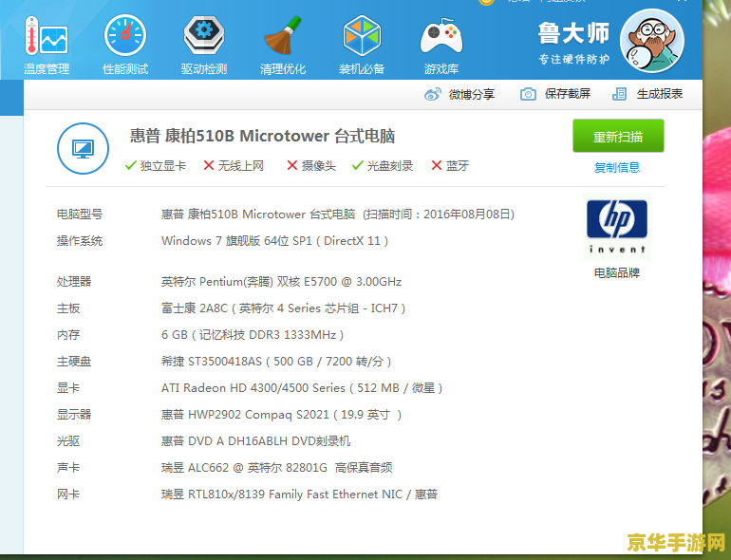Click the 处理器 row label
731x560 pixels.
click(74, 282)
